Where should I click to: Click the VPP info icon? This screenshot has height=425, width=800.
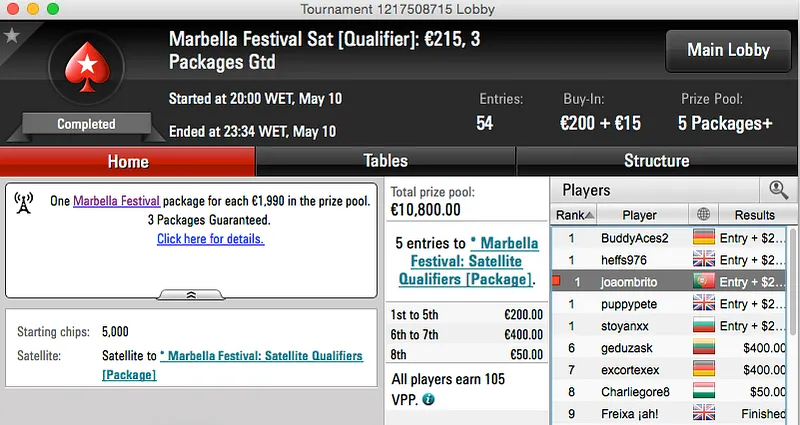tap(429, 398)
